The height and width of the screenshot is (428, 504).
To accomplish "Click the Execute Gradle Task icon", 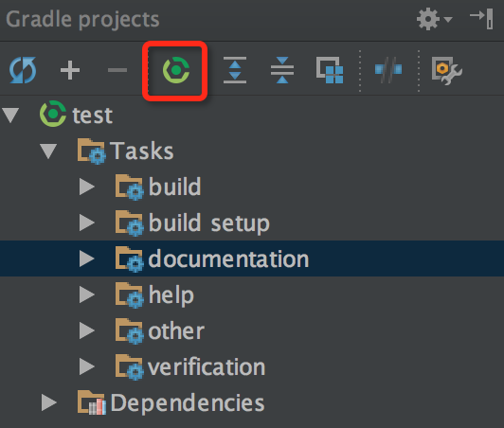I will coord(176,70).
